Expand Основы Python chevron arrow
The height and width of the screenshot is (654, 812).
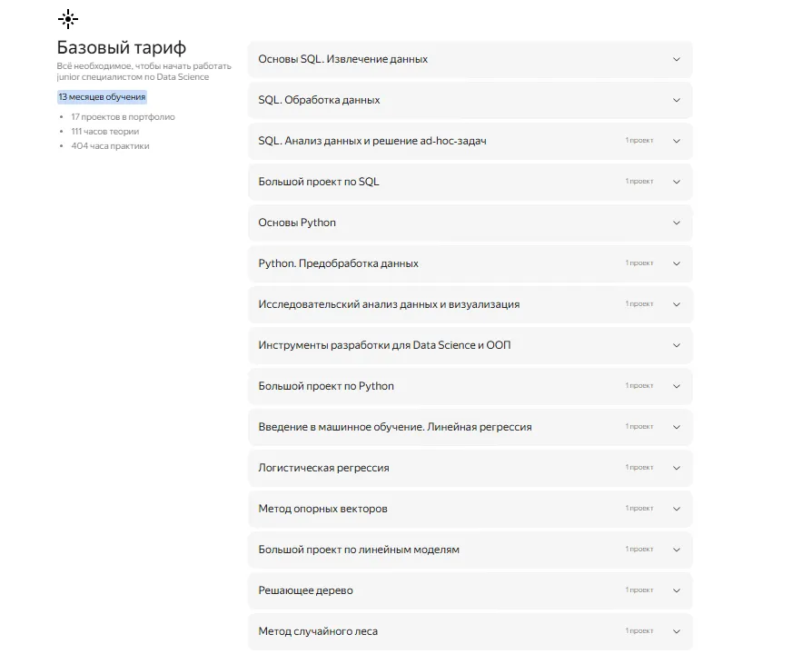676,223
